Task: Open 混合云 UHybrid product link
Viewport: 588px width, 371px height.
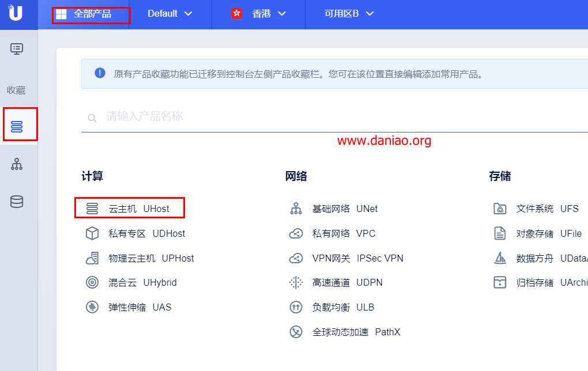Action: point(142,282)
